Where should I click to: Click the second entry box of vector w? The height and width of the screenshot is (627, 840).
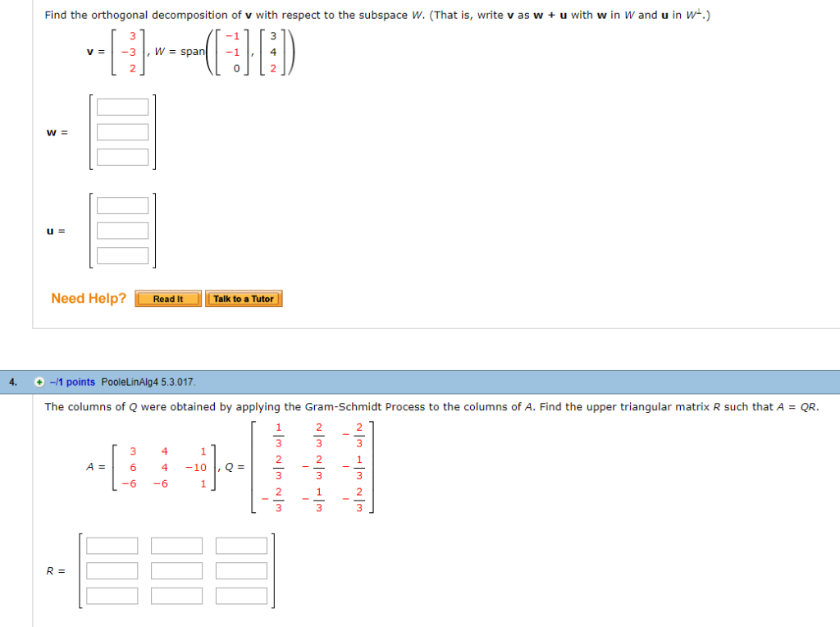click(x=122, y=130)
